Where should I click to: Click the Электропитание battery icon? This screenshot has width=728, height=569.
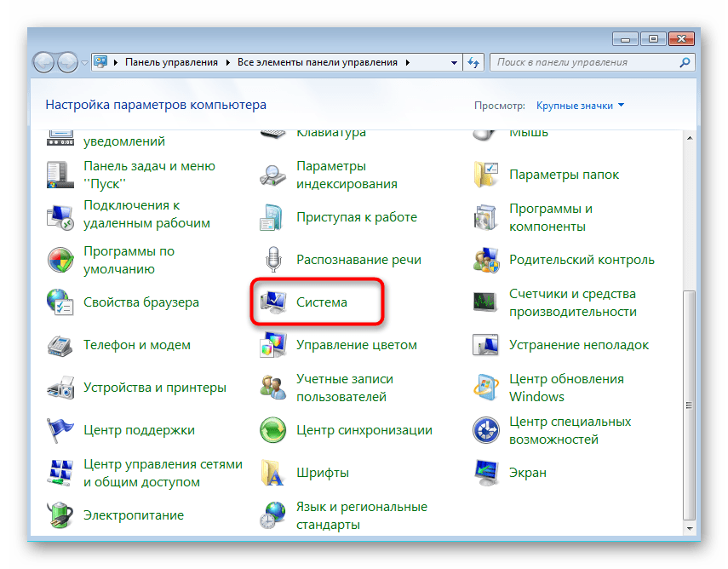60,515
